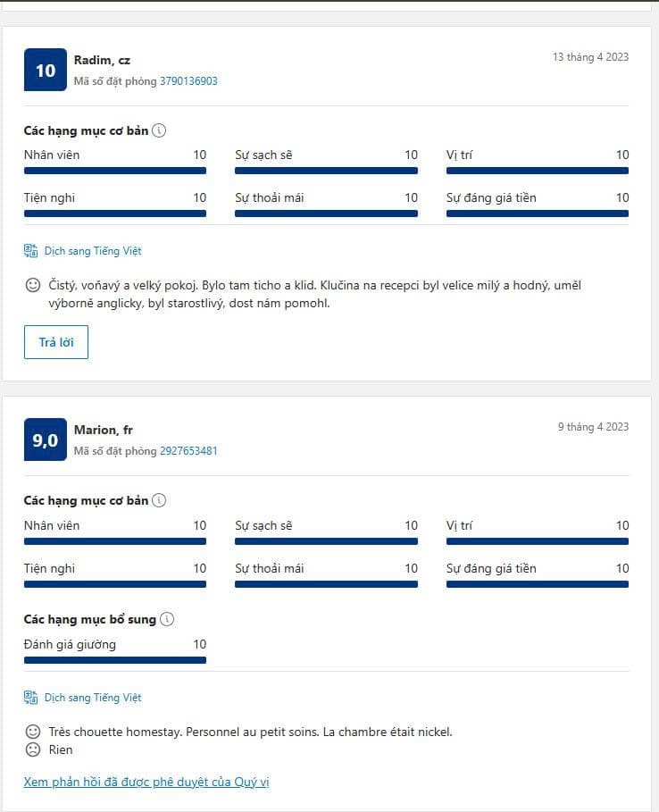The width and height of the screenshot is (659, 812).
Task: Click Marion's score badge showing 9,0
Action: tap(46, 439)
